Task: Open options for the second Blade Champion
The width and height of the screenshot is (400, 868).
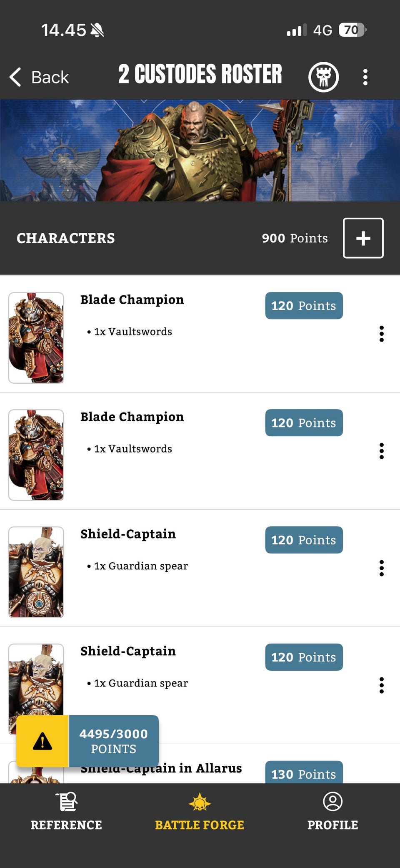Action: [381, 451]
